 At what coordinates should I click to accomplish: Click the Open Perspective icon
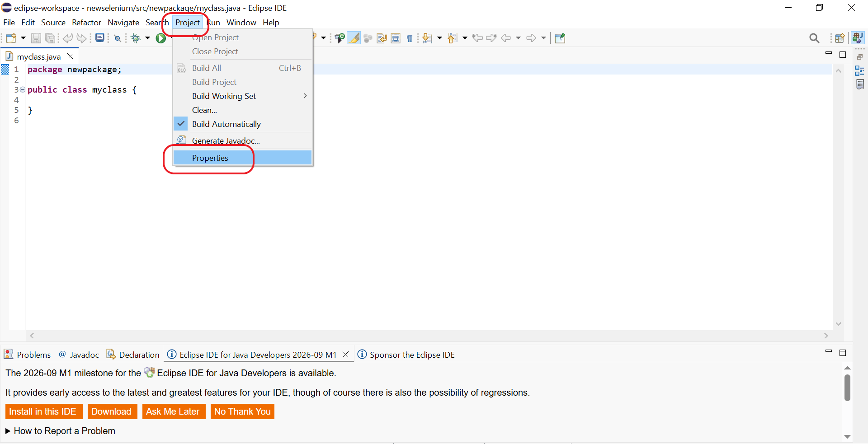(840, 38)
